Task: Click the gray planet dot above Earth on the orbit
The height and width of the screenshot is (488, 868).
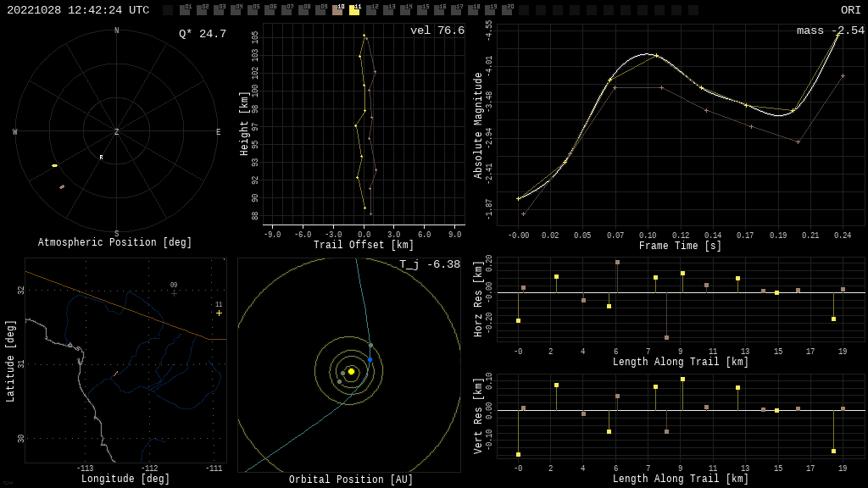Action: pyautogui.click(x=371, y=346)
